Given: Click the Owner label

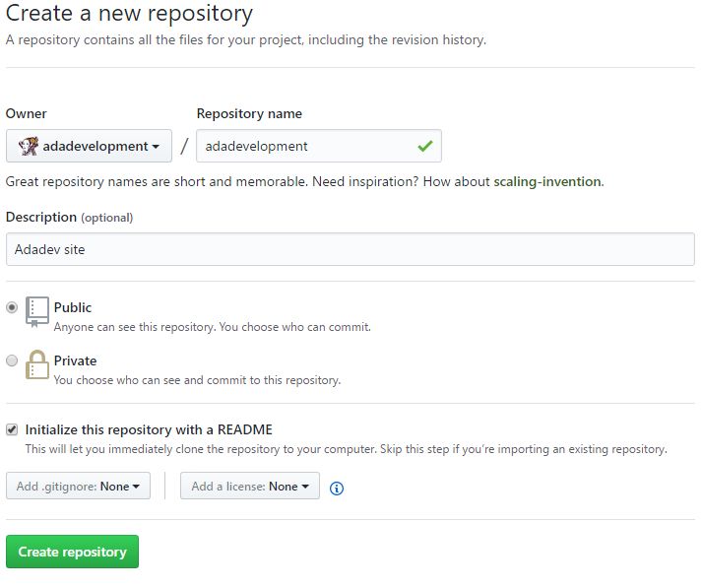Looking at the screenshot, I should point(26,113).
